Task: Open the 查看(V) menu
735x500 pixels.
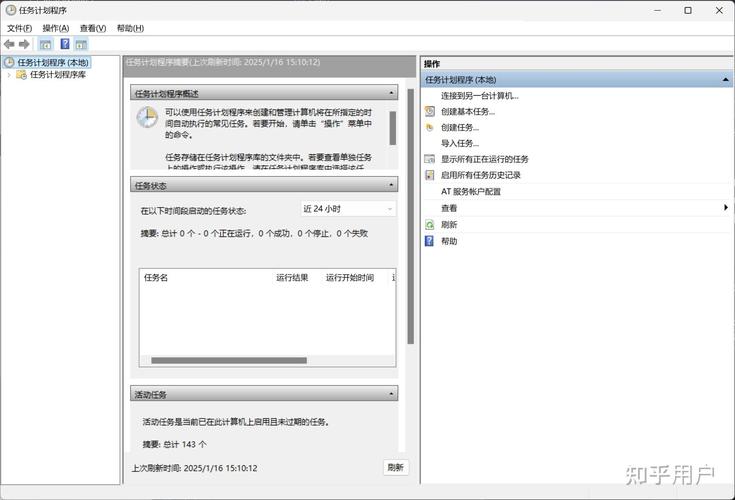Action: click(93, 29)
